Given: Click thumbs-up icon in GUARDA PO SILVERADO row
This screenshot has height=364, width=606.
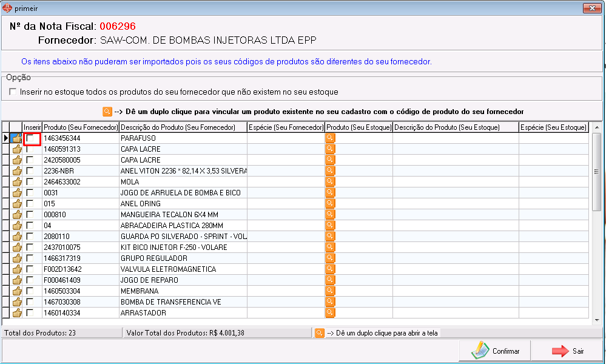Looking at the screenshot, I should tap(16, 236).
